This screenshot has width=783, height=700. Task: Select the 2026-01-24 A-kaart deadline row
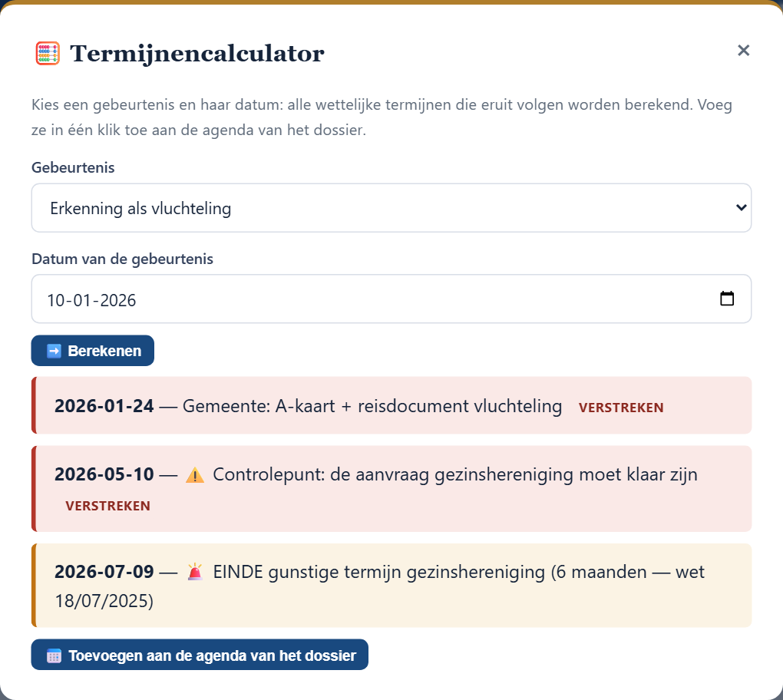tap(391, 405)
